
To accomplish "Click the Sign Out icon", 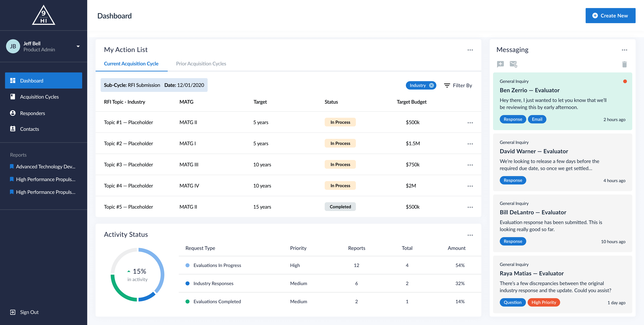I will (13, 312).
